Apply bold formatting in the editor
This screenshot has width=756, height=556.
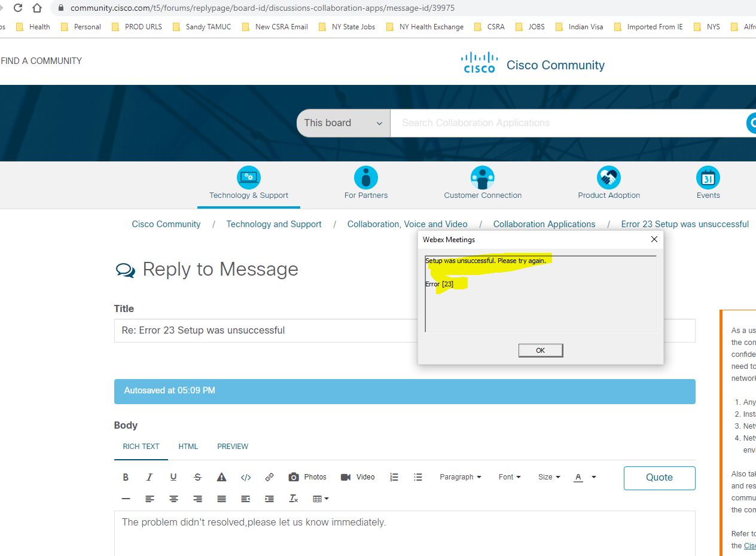126,476
